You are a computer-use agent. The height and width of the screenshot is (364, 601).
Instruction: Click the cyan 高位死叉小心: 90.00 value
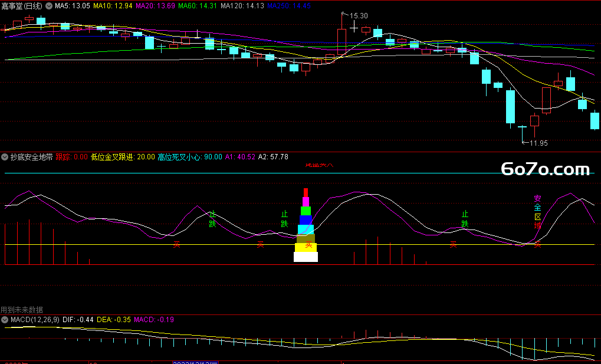pos(190,157)
